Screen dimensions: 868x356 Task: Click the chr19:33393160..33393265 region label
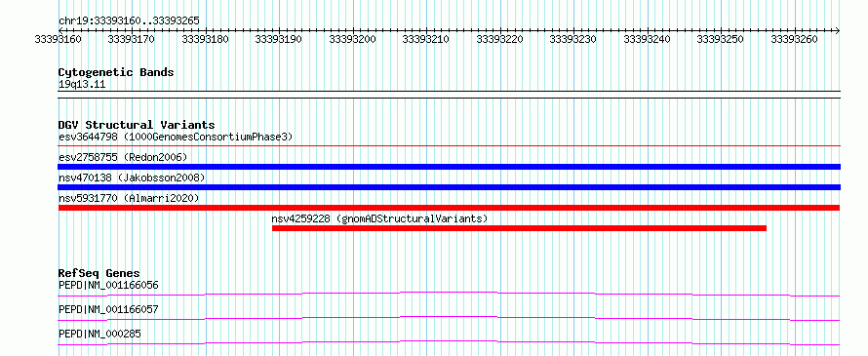[129, 20]
